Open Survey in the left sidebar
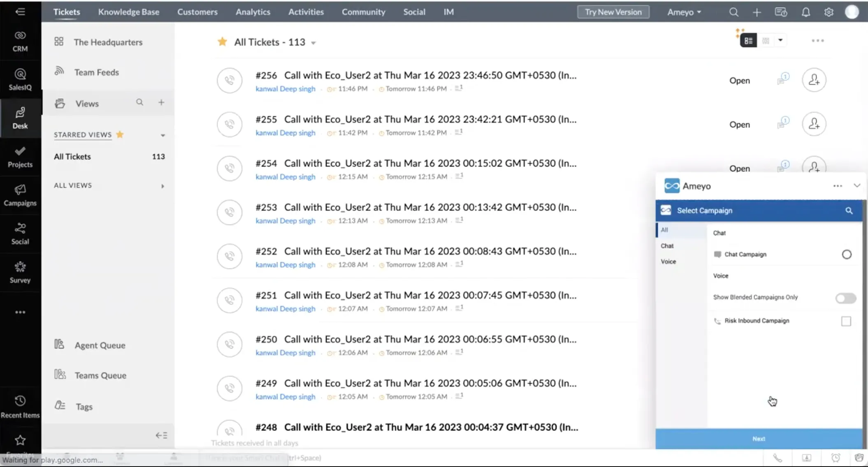The width and height of the screenshot is (868, 467). (20, 273)
